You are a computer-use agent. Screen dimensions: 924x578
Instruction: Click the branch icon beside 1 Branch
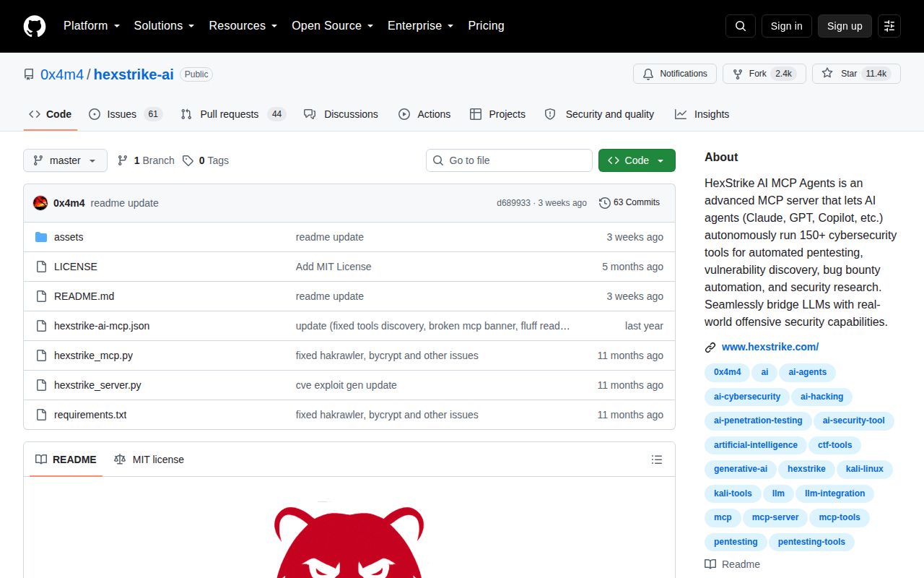123,160
